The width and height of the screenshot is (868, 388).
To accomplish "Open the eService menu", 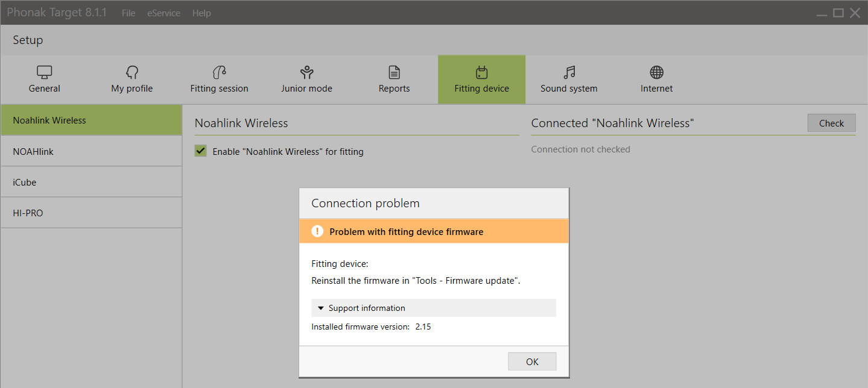I will click(163, 13).
